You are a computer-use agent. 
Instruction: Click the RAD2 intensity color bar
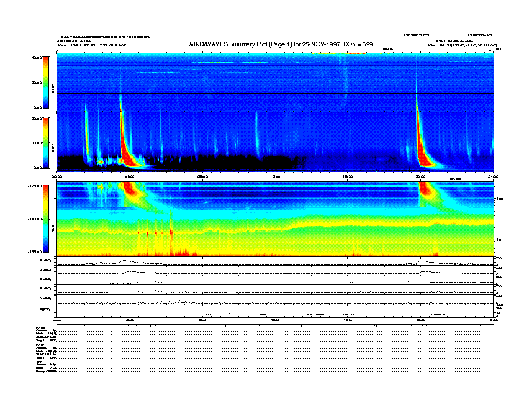tap(46, 83)
